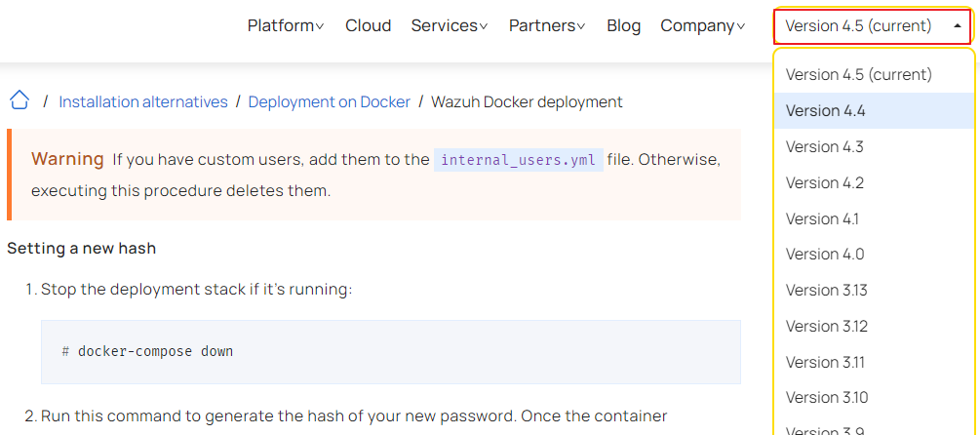The height and width of the screenshot is (435, 980).
Task: Switch to Version 4.2
Action: click(825, 183)
